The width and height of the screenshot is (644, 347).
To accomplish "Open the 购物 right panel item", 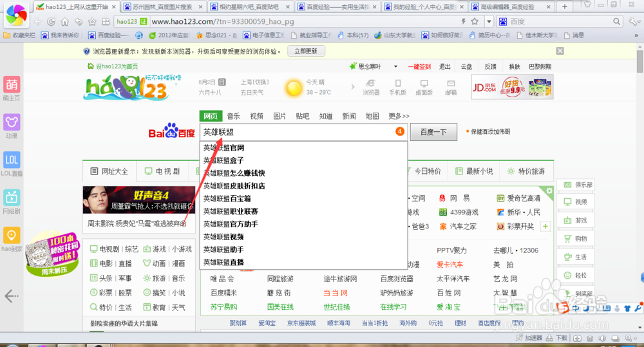I will (x=575, y=238).
